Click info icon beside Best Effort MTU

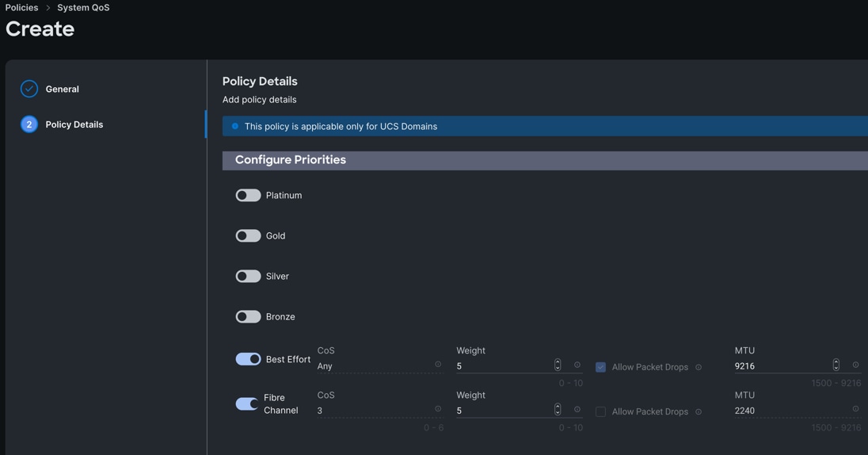(x=855, y=365)
